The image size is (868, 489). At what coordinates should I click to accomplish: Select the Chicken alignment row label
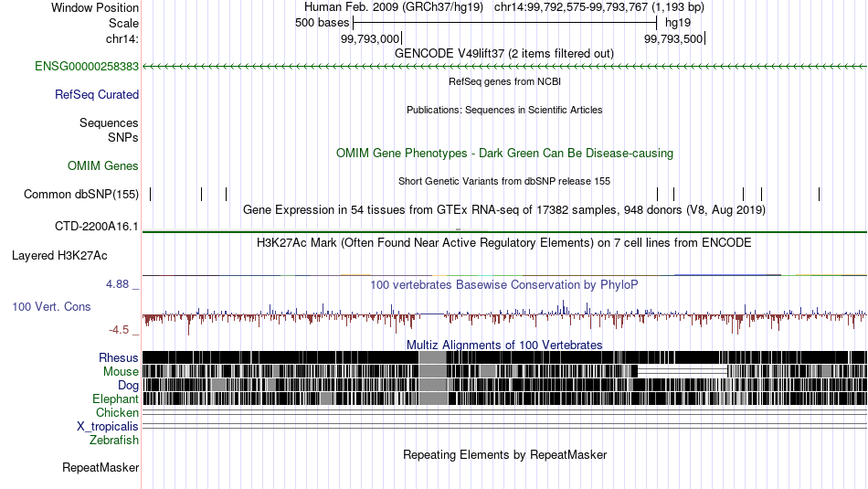(x=117, y=413)
